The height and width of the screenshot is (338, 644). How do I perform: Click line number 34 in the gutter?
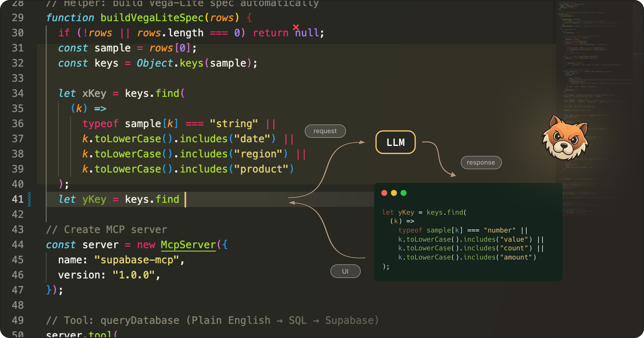point(18,93)
